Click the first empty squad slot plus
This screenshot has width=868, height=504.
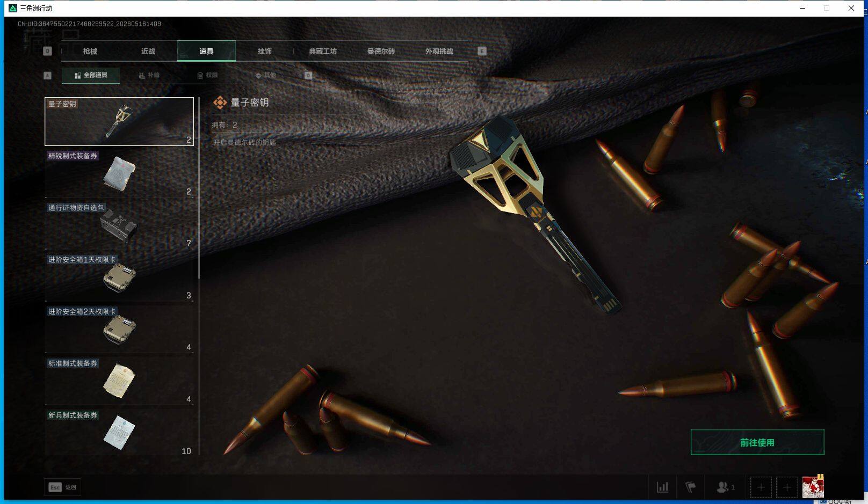coord(761,487)
